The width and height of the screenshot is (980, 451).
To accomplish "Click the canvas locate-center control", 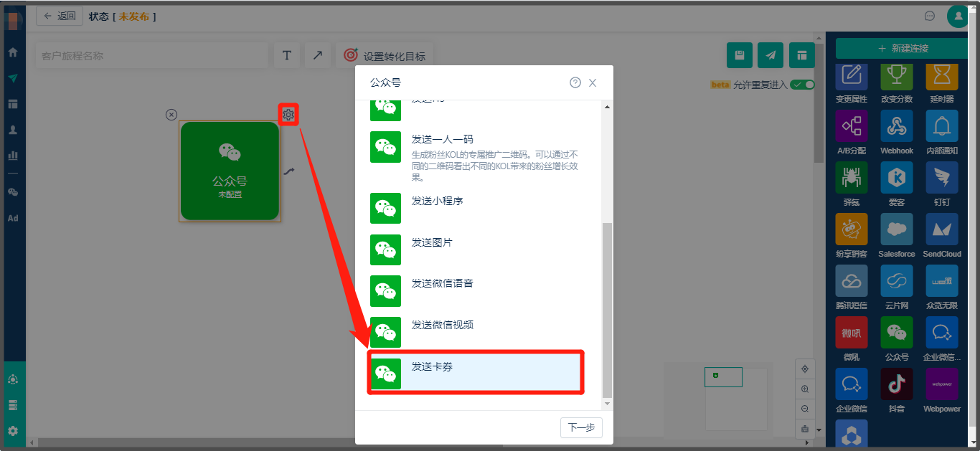I will pyautogui.click(x=805, y=369).
